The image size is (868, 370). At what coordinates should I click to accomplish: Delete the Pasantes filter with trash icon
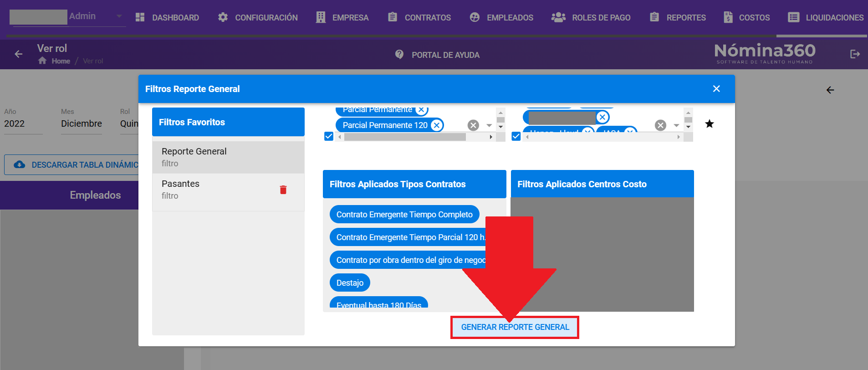283,190
